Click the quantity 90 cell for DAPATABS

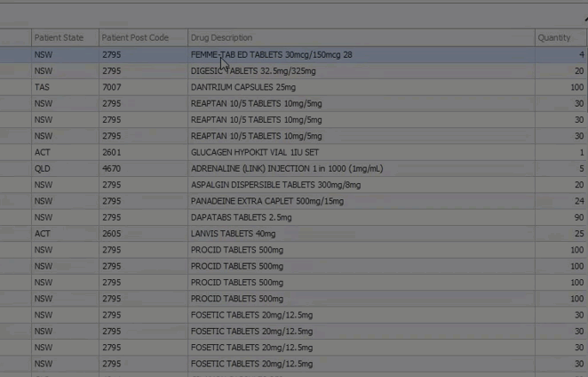pos(560,218)
